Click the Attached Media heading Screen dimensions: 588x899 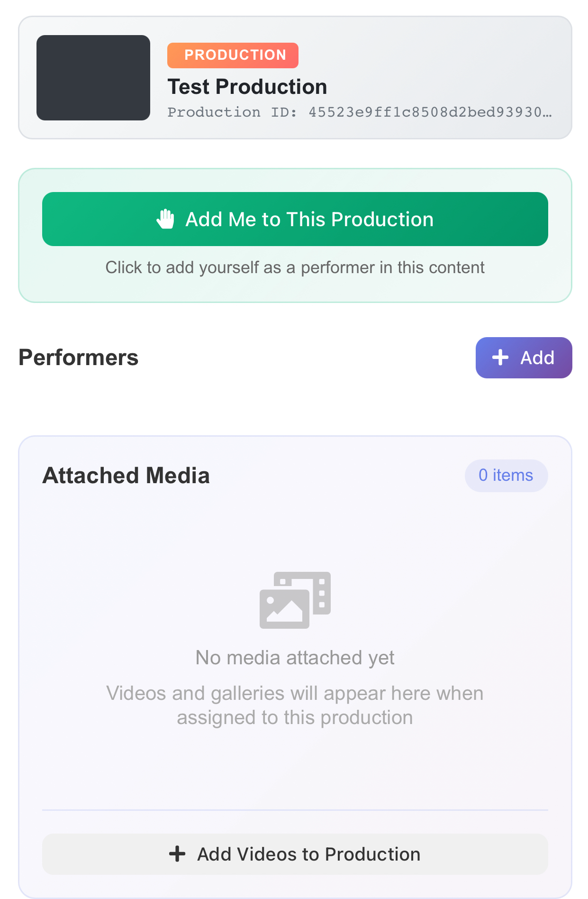pyautogui.click(x=126, y=475)
